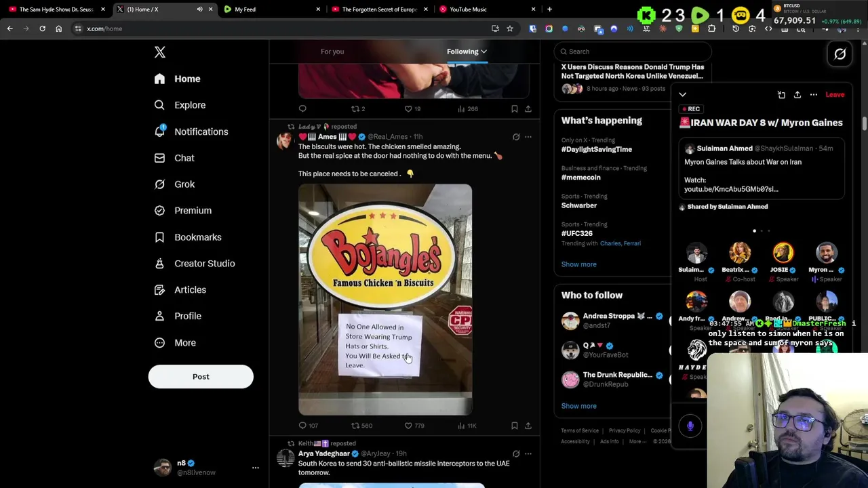Image resolution: width=868 pixels, height=488 pixels.
Task: Open more options on Ames post
Action: 528,137
